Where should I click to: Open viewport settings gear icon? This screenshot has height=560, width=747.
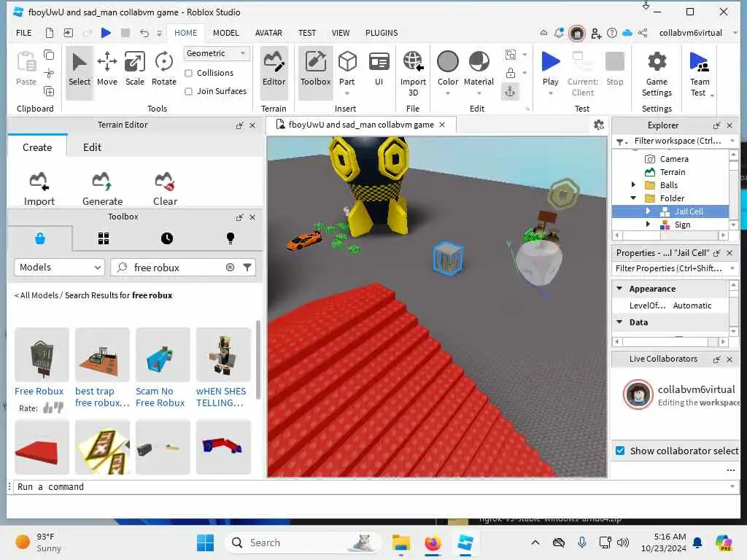599,125
